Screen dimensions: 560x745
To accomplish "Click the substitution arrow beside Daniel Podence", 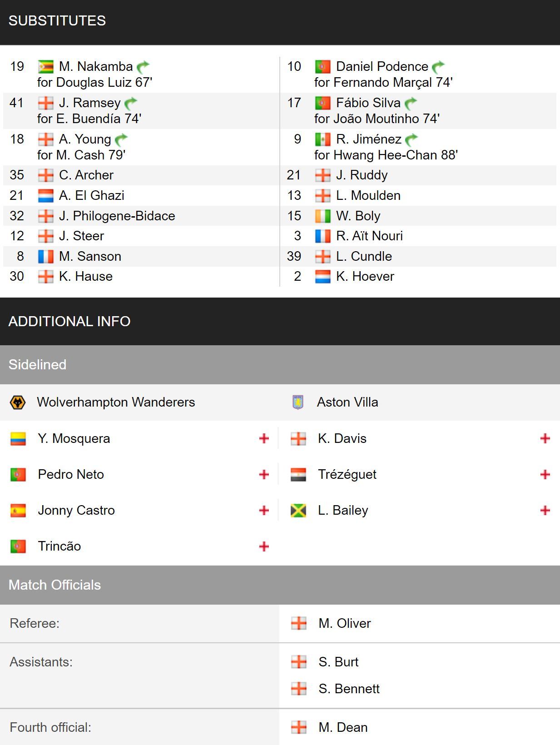I will [438, 67].
